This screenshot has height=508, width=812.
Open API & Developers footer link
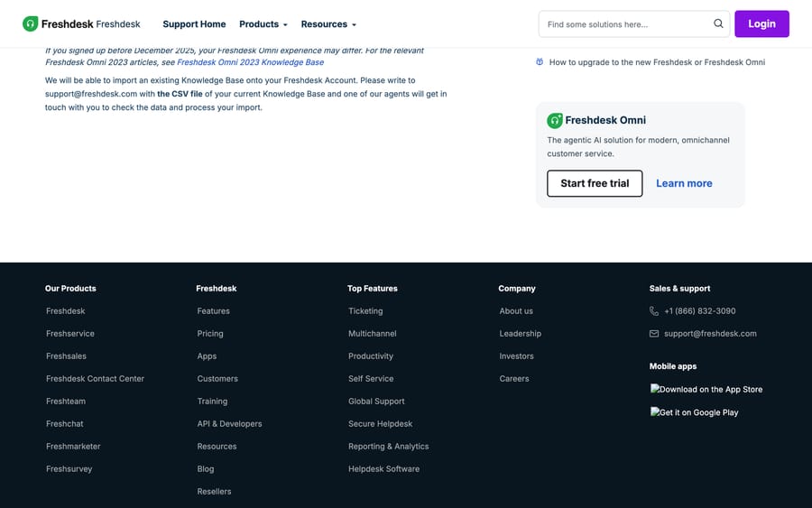point(229,423)
